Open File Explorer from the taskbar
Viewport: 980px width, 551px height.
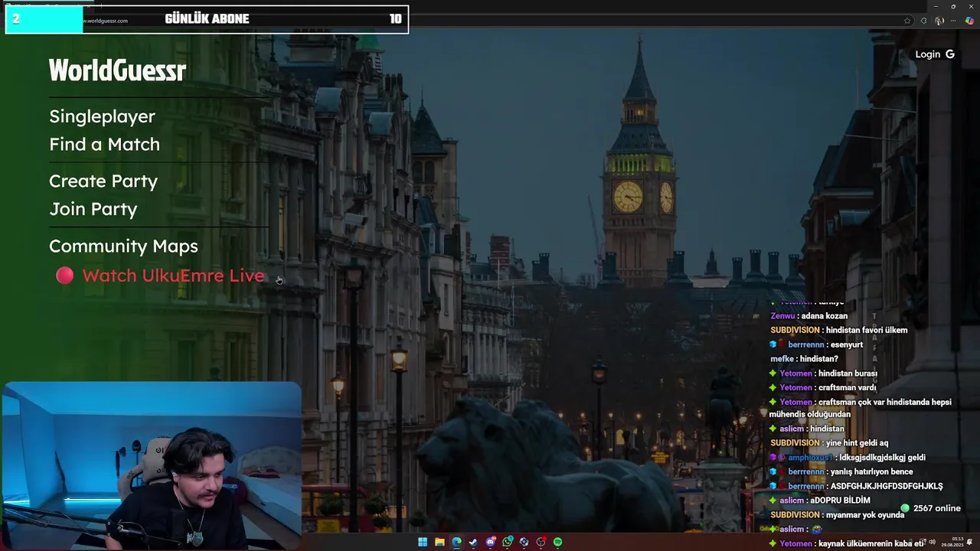pyautogui.click(x=439, y=542)
